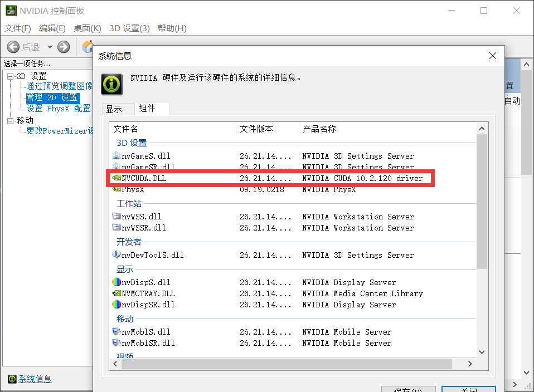This screenshot has height=392, width=534.
Task: Click the icon beside nvMoblSR.dll
Action: pos(116,342)
